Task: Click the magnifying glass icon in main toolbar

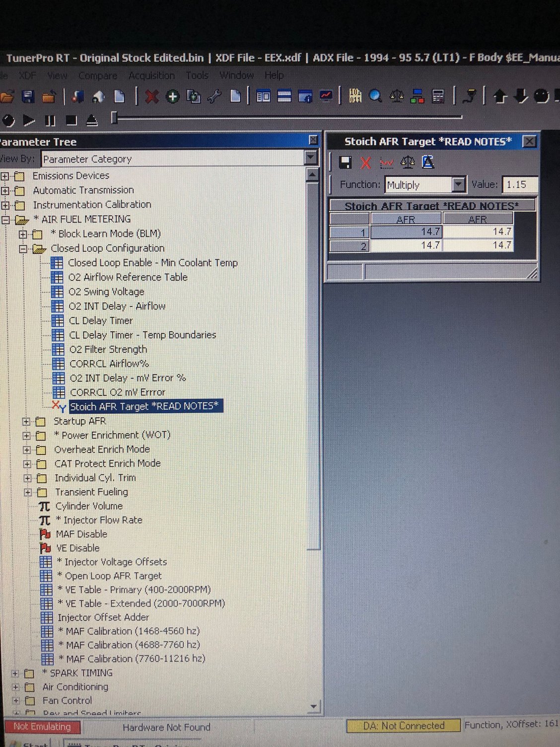Action: pos(375,96)
